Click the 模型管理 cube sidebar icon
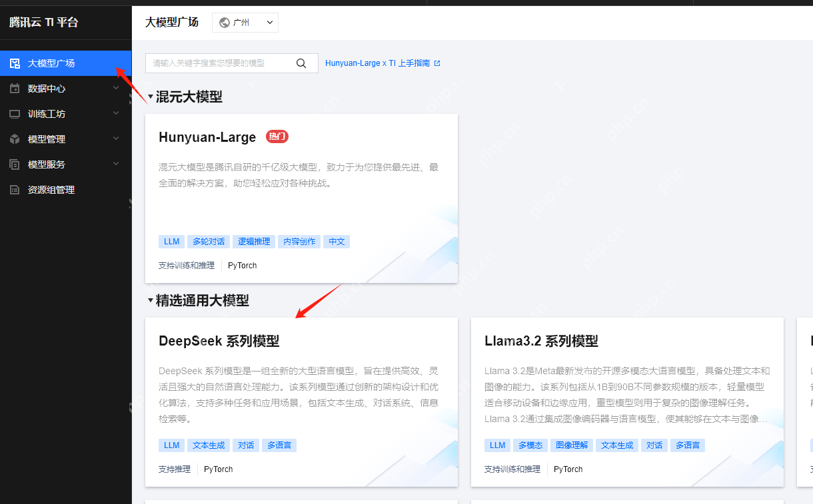Viewport: 813px width, 504px height. (15, 138)
